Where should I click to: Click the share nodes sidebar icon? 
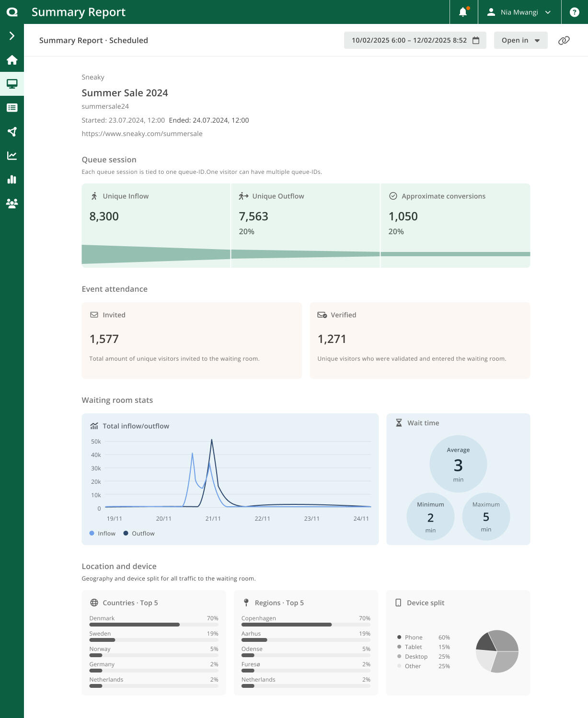tap(12, 132)
